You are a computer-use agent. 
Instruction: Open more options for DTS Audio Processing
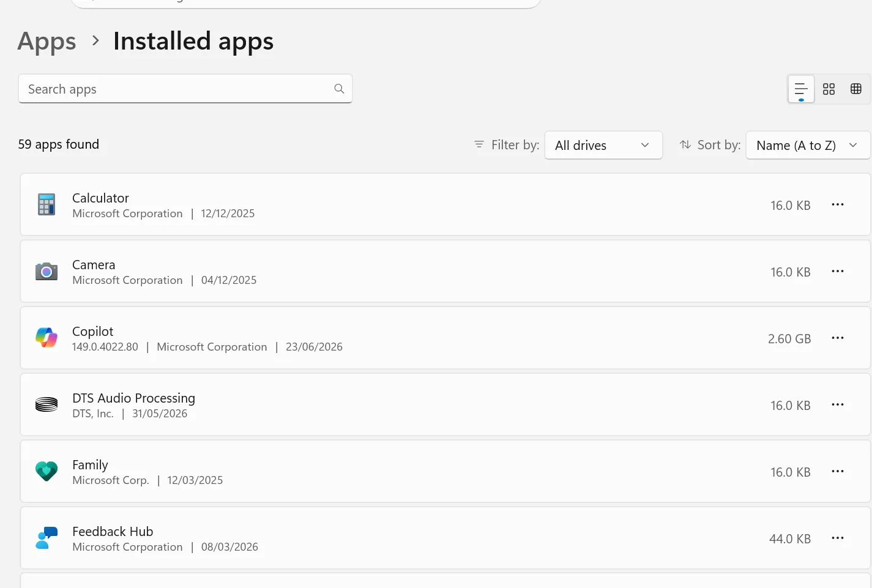(x=838, y=404)
